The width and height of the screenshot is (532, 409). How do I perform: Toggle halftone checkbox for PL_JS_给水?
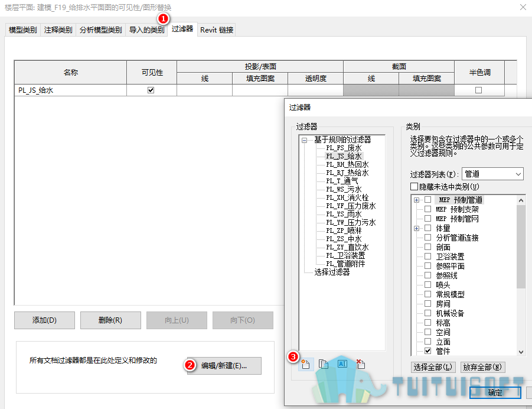478,90
